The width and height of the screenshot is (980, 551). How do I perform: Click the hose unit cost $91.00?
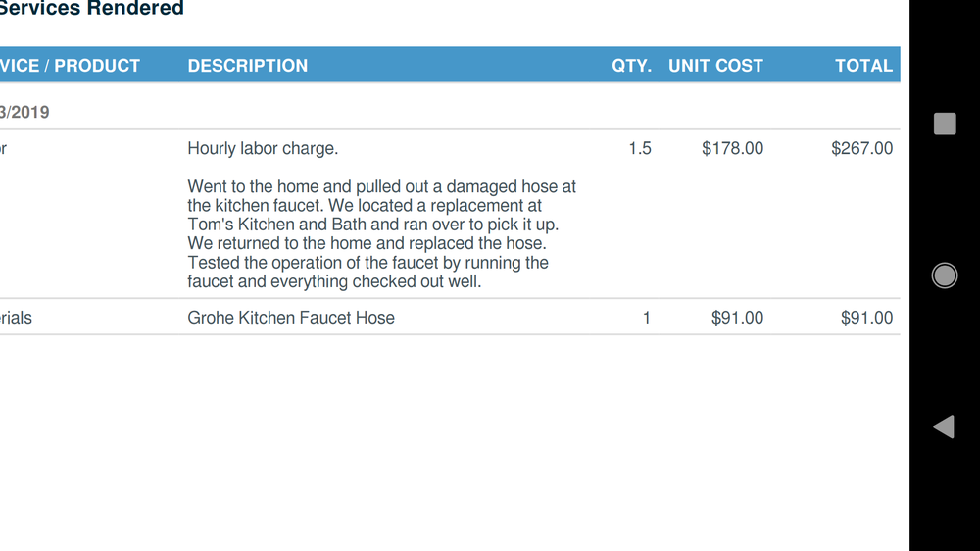737,318
